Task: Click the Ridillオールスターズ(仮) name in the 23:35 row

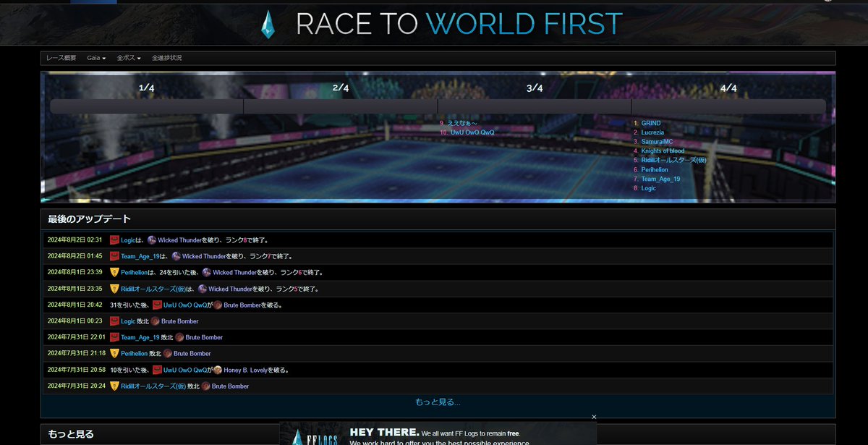Action: pos(153,289)
